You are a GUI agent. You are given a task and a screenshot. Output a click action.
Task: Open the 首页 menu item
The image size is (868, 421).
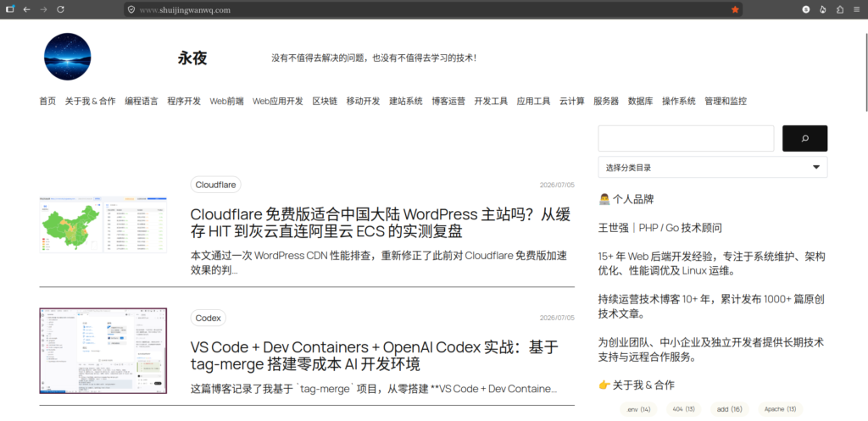[47, 102]
